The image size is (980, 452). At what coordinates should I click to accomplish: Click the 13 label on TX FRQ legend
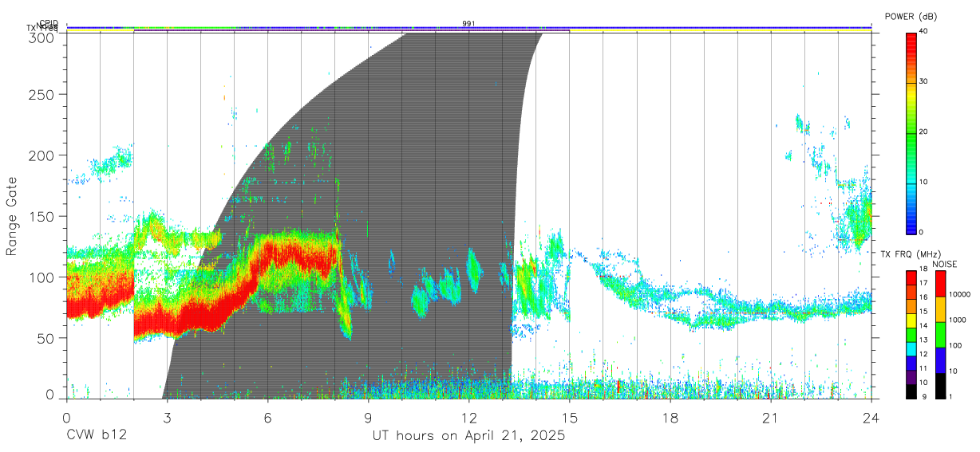point(924,340)
